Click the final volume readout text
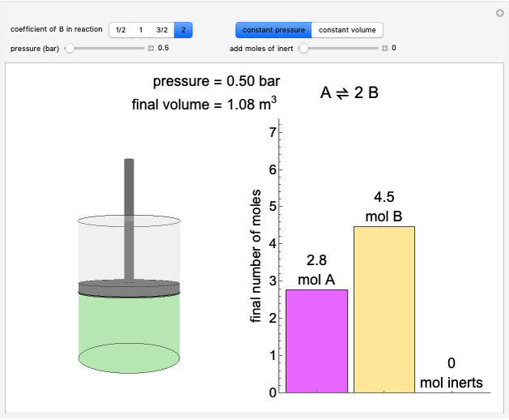The height and width of the screenshot is (420, 509). point(204,104)
